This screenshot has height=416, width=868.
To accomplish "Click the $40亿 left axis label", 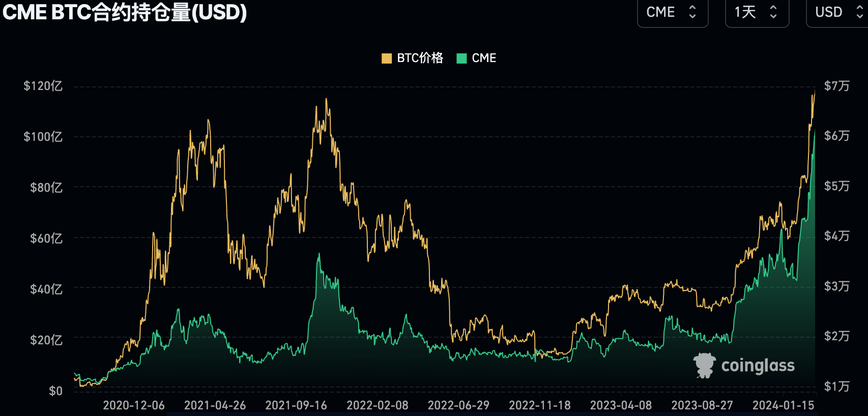I will (x=46, y=289).
